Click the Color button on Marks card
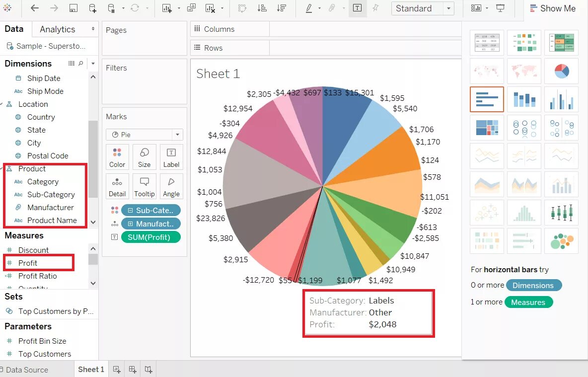Viewport: 588px width, 377px height. (x=117, y=157)
